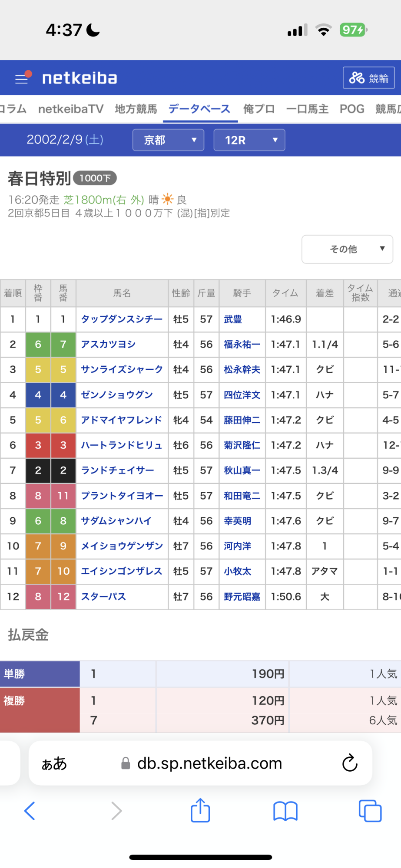Tap the db.sp.netkeiba.com address field
This screenshot has width=401, height=868.
click(x=209, y=763)
